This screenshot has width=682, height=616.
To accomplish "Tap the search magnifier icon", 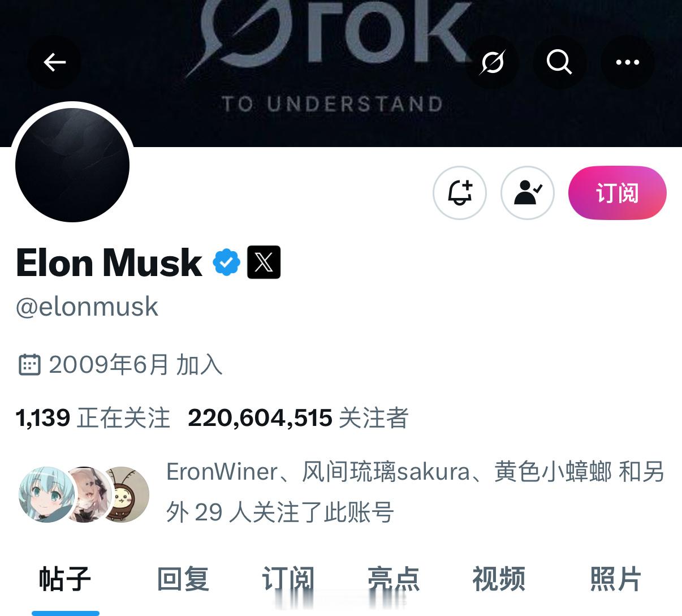I will point(559,62).
